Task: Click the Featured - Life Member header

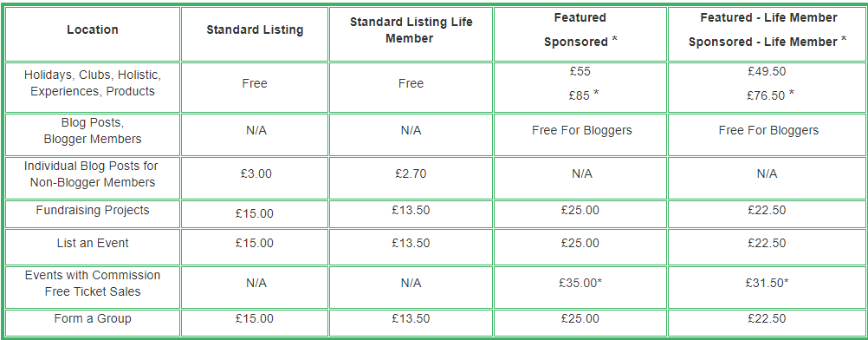Action: 768,30
